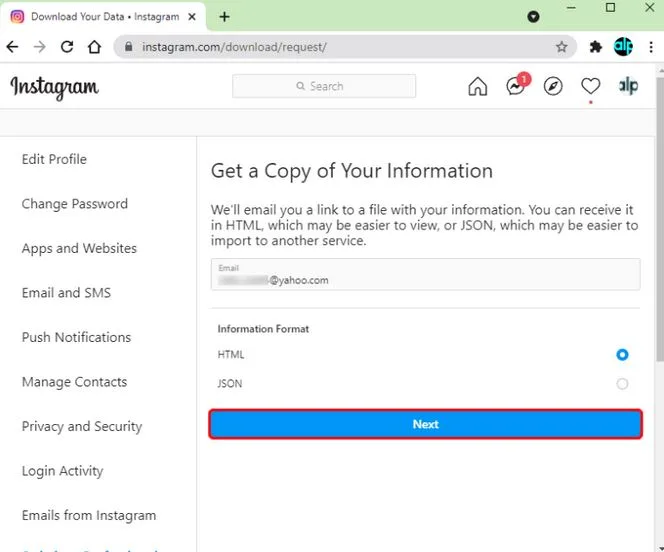Go to the browser home page icon

94,47
